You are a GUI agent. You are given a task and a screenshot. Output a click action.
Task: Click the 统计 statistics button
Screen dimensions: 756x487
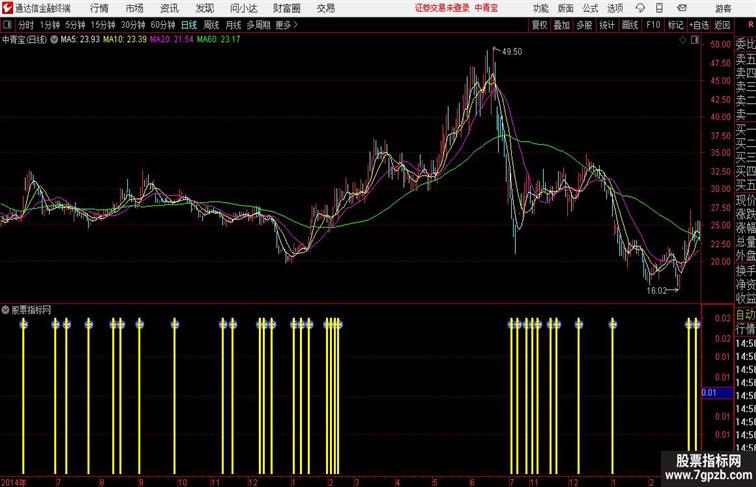(607, 25)
